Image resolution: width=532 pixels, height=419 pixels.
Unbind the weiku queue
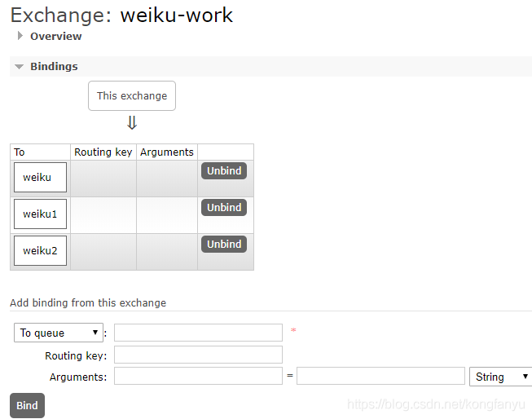coord(224,171)
